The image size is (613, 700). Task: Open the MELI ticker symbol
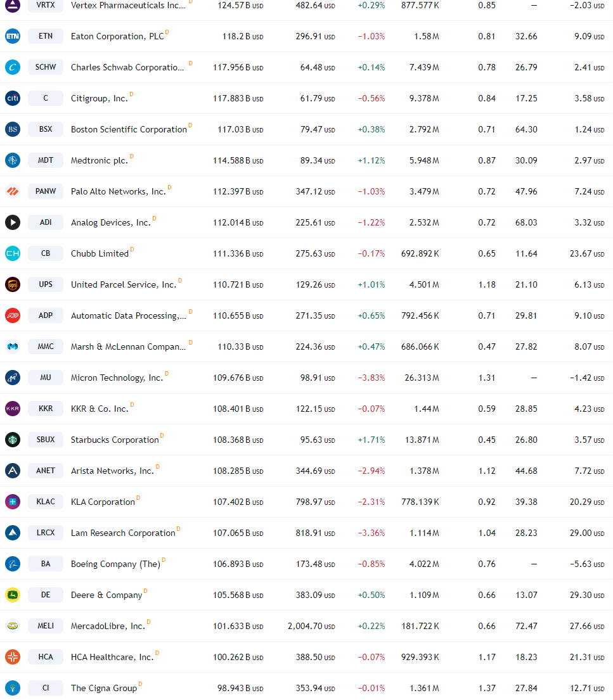click(x=46, y=626)
